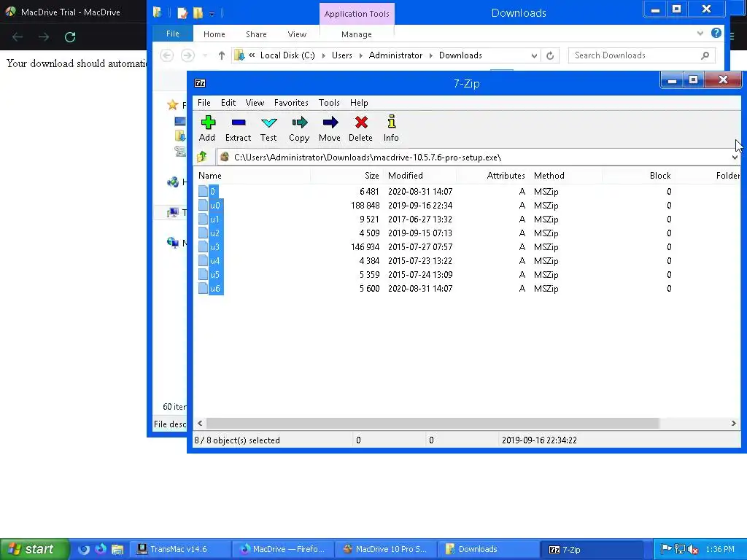Select the file named 0
The image size is (747, 560).
tap(212, 192)
